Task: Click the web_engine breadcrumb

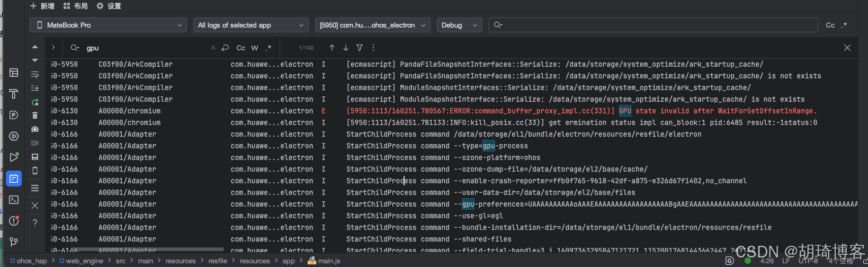Action: tap(82, 261)
